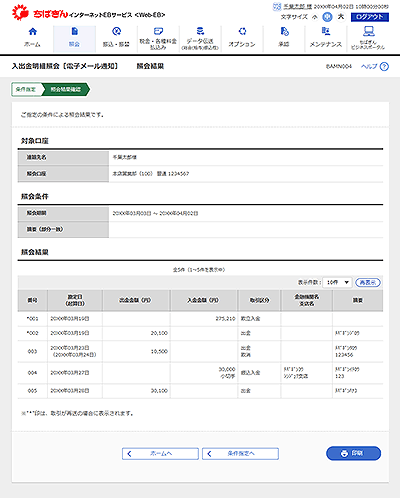Viewport: 400px width, 498px height.
Task: Set text size to small (小)
Action: point(315,17)
